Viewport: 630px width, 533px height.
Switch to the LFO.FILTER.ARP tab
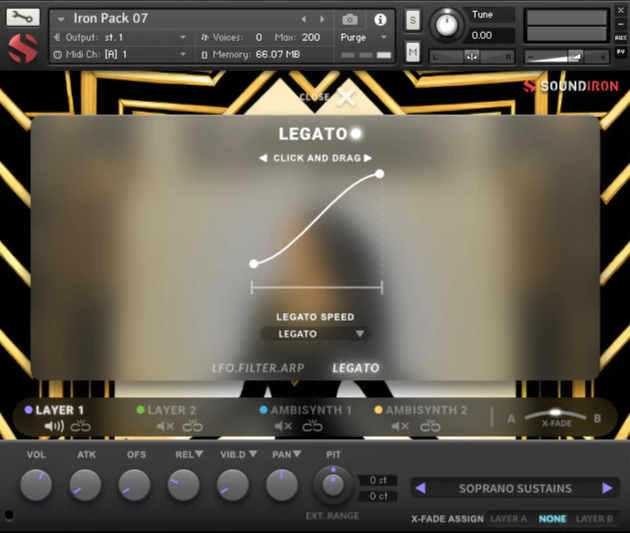coord(258,368)
